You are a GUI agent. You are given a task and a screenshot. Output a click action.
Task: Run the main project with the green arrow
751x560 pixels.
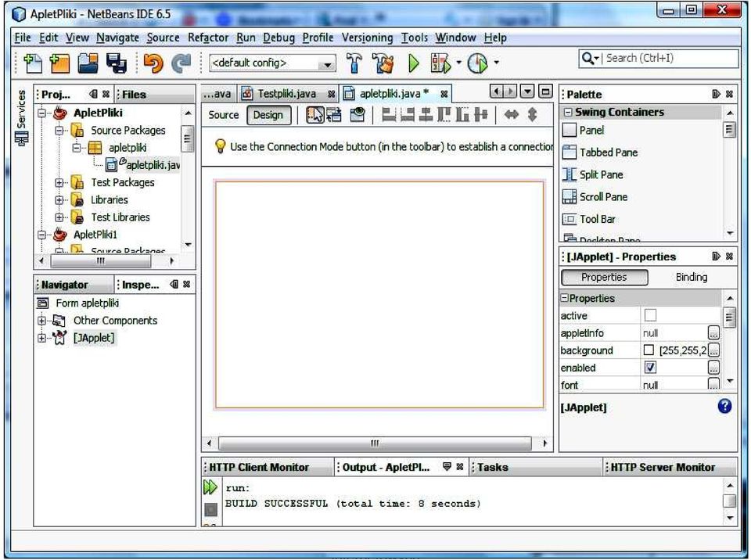click(x=413, y=63)
